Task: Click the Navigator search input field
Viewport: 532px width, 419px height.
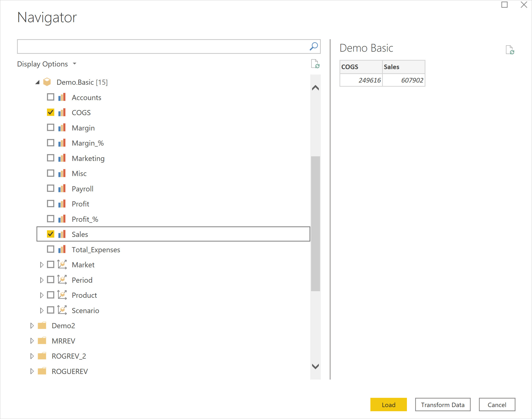Action: pos(168,47)
